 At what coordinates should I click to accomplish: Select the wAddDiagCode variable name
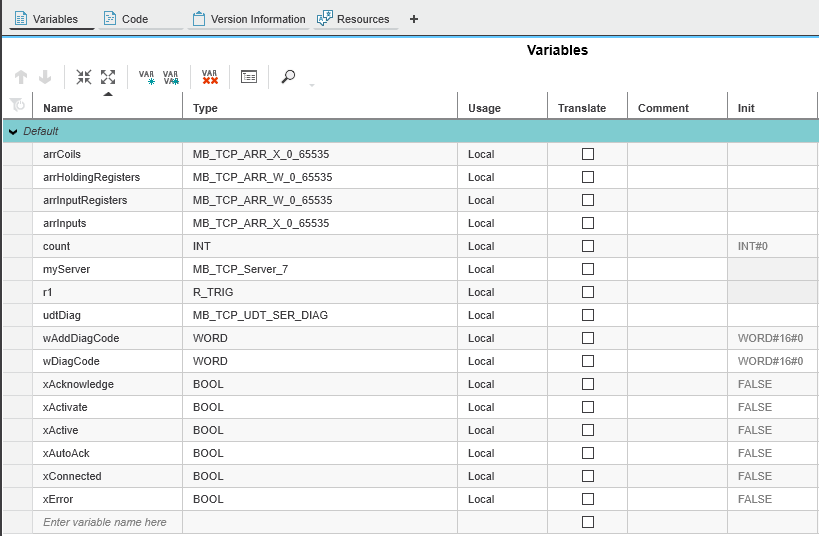coord(81,338)
